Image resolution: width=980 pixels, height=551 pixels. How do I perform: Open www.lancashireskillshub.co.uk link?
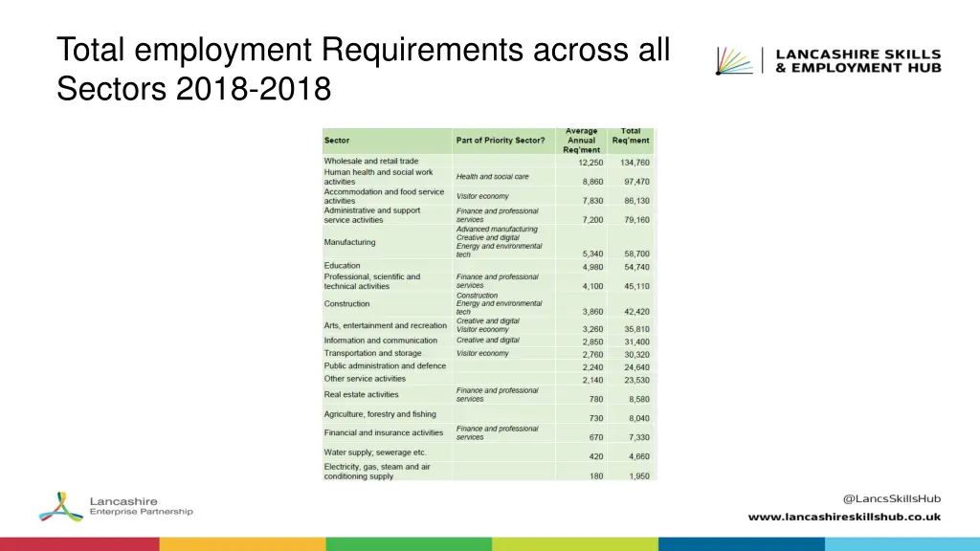844,517
